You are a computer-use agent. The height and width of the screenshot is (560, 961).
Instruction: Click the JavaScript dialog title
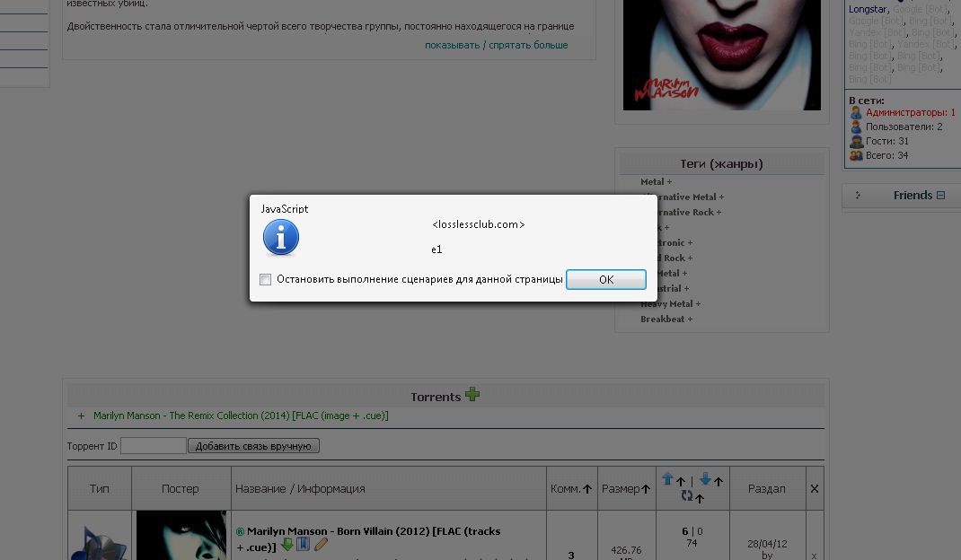pos(285,209)
